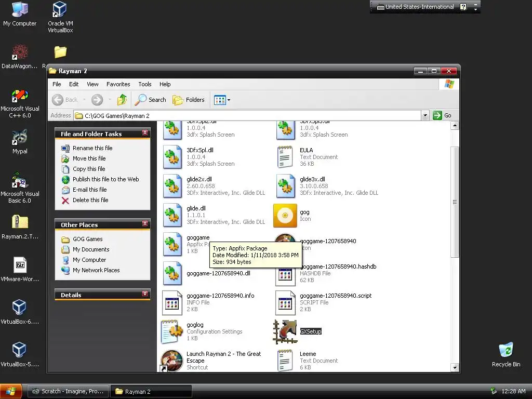The width and height of the screenshot is (532, 399).
Task: Expand the Details panel
Action: click(145, 294)
